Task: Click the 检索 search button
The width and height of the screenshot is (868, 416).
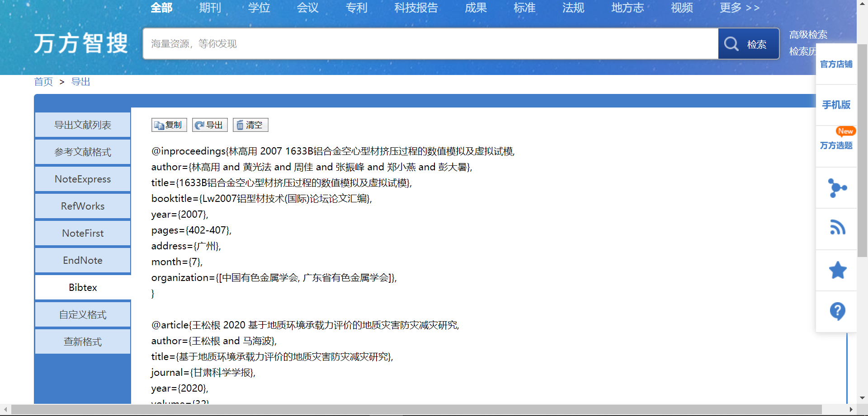Action: pos(749,44)
